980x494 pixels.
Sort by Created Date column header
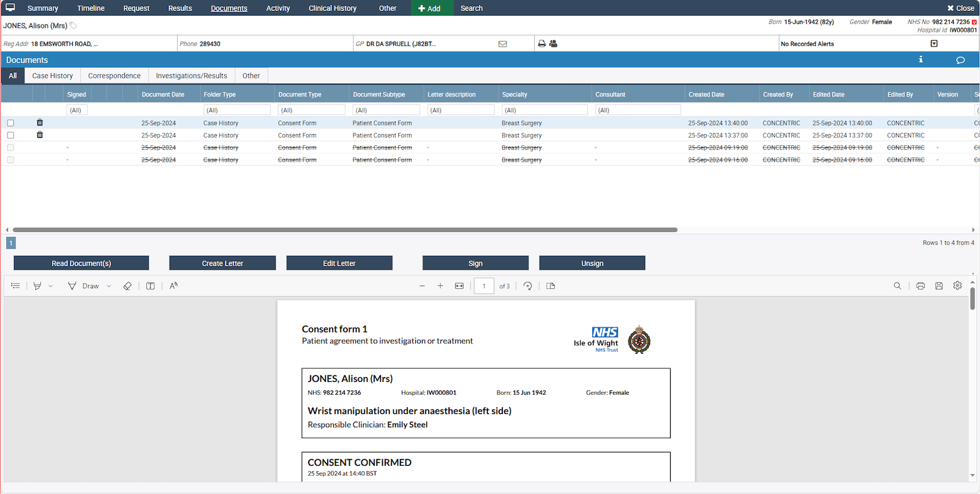[x=706, y=94]
